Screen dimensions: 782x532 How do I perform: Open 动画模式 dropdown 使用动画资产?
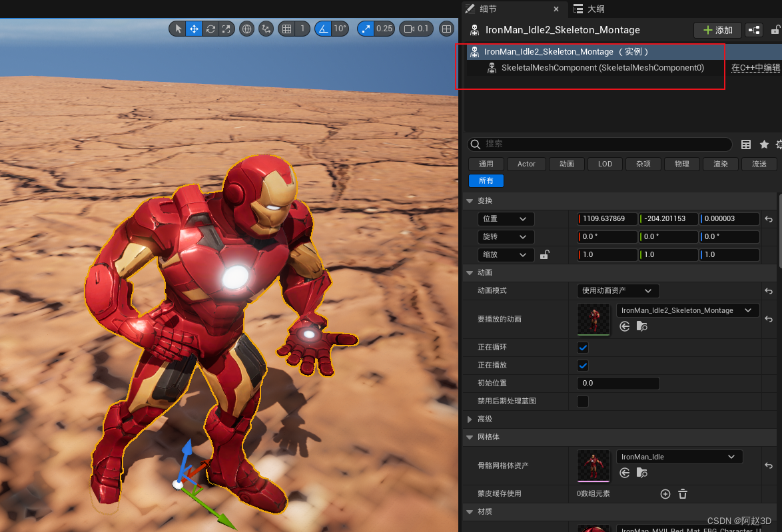tap(618, 291)
